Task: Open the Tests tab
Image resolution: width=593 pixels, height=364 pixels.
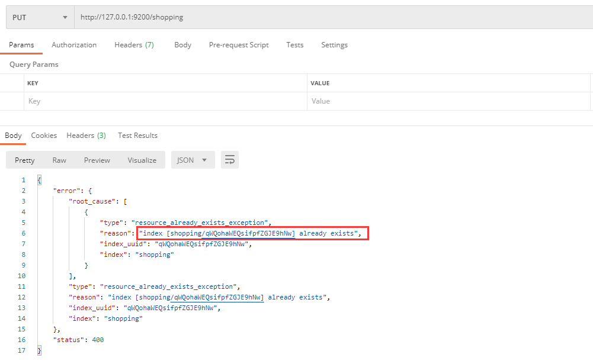Action: coord(294,45)
